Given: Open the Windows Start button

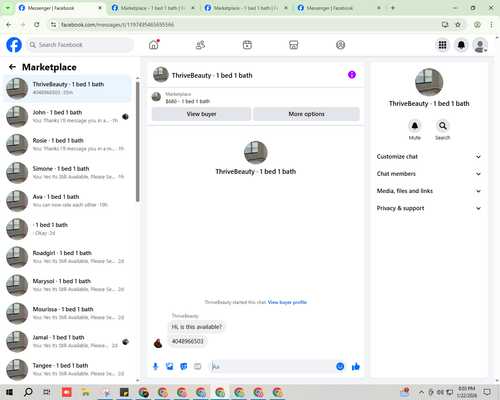Looking at the screenshot, I should [x=9, y=392].
